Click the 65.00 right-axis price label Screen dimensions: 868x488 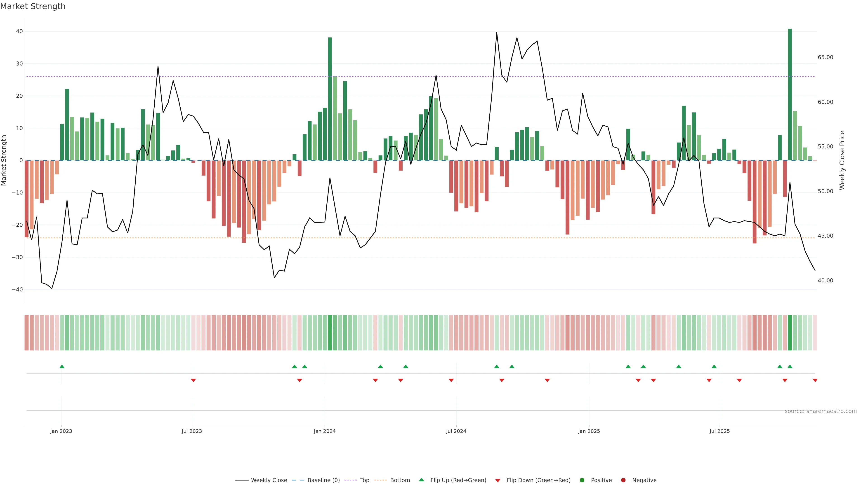point(825,57)
